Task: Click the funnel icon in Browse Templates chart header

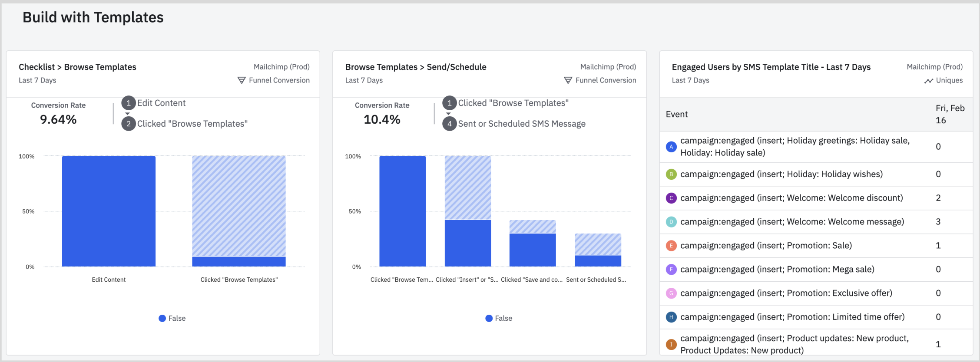Action: point(568,80)
